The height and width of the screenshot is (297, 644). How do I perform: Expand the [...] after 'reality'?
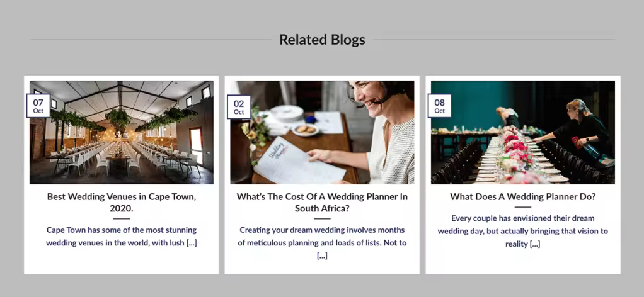535,244
